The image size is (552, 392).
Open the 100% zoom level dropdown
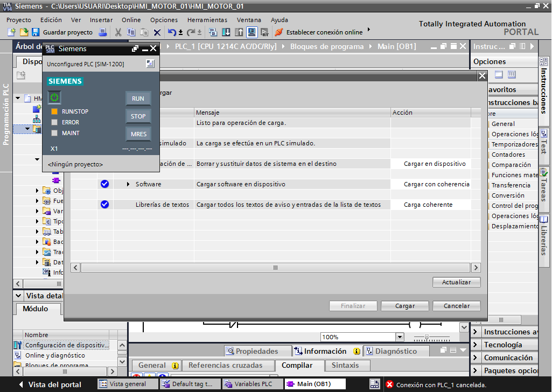pos(399,337)
